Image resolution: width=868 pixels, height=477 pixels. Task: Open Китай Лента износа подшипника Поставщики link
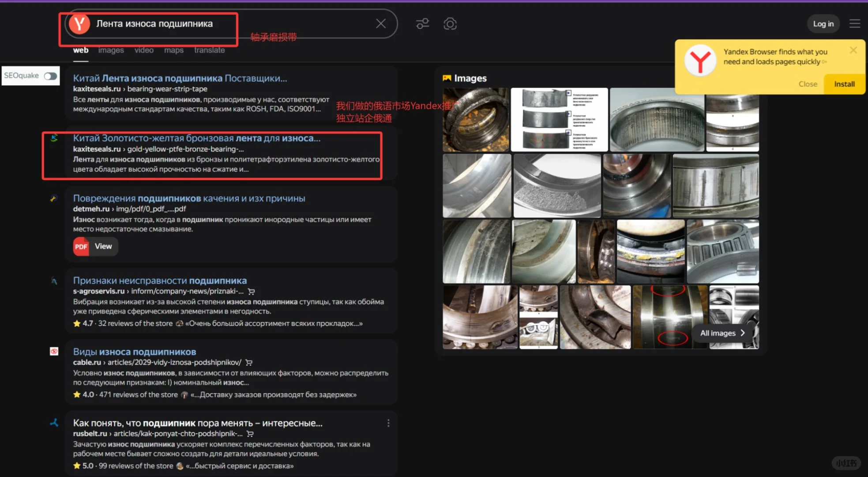[180, 78]
